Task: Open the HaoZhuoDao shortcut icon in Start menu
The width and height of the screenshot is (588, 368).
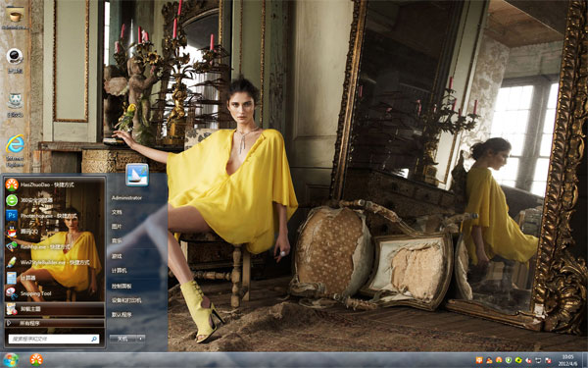Action: click(12, 184)
